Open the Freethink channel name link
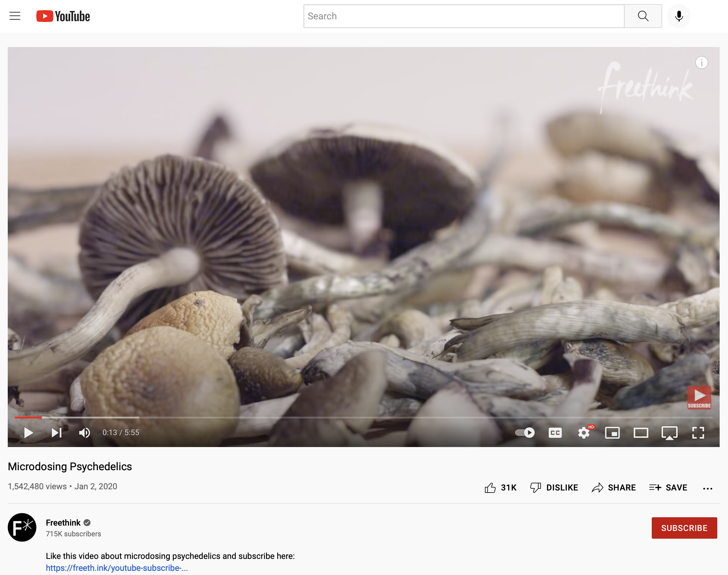This screenshot has width=728, height=575. (x=63, y=523)
